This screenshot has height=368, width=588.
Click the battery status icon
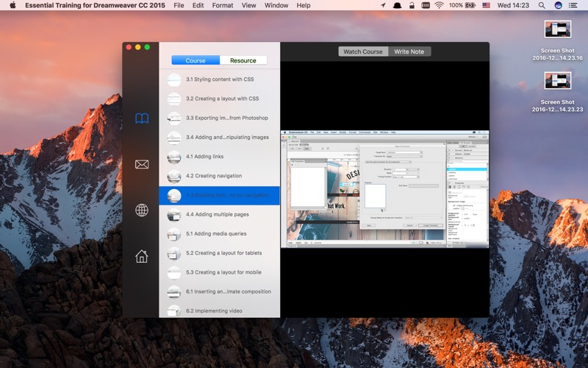click(x=470, y=5)
